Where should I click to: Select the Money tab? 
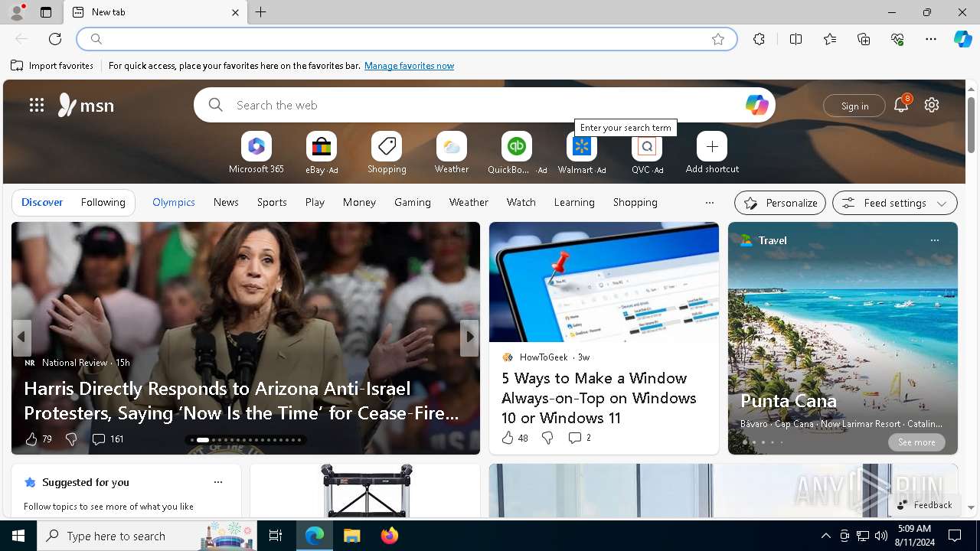pos(359,202)
